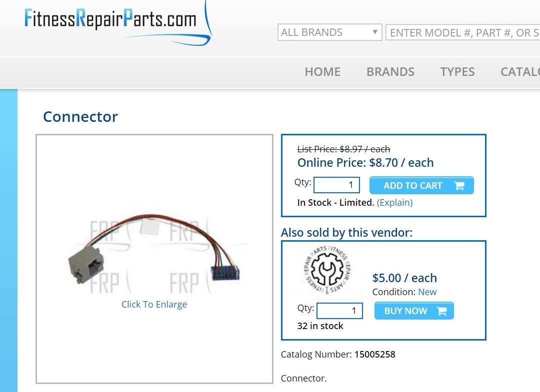Click the BUY NOW button
Viewport: 540px width, 392px height.
coord(414,311)
